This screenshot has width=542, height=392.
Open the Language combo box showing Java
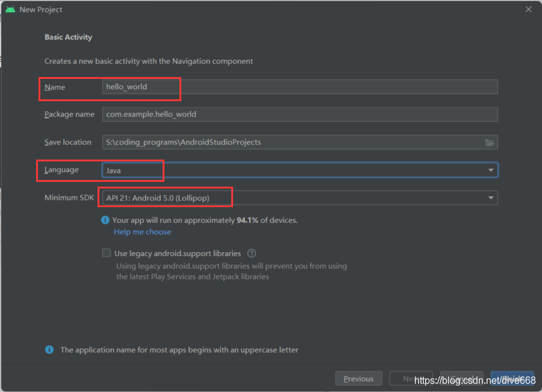click(x=300, y=170)
